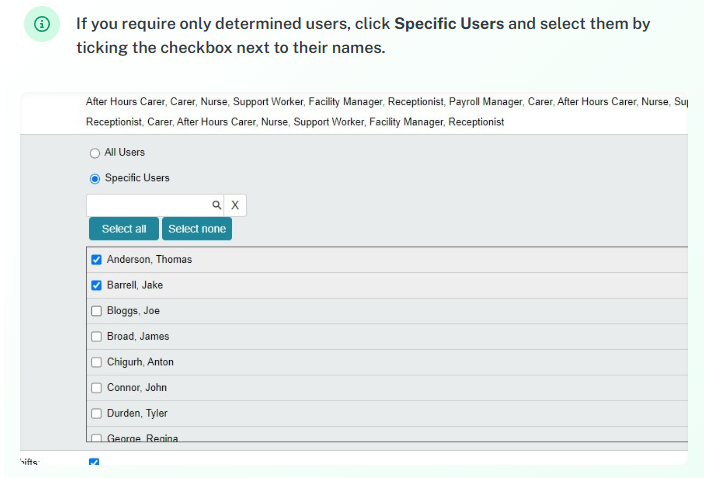This screenshot has width=705, height=478.
Task: Click the green info icon beside the instruction
Action: click(x=42, y=24)
